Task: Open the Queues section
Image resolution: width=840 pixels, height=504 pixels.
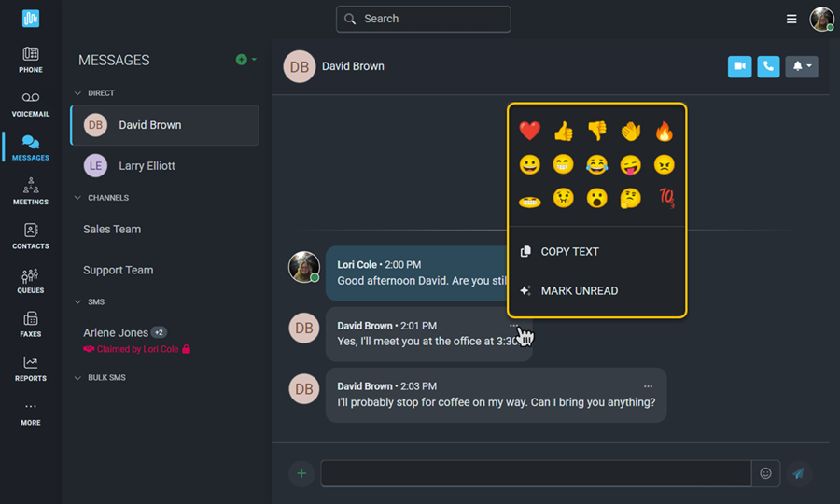Action: point(31,281)
